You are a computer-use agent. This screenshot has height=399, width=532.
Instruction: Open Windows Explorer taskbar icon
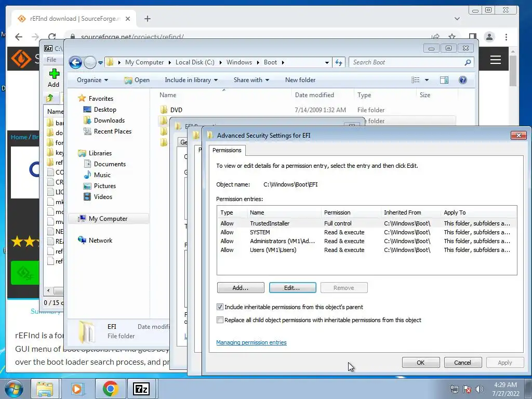45,389
